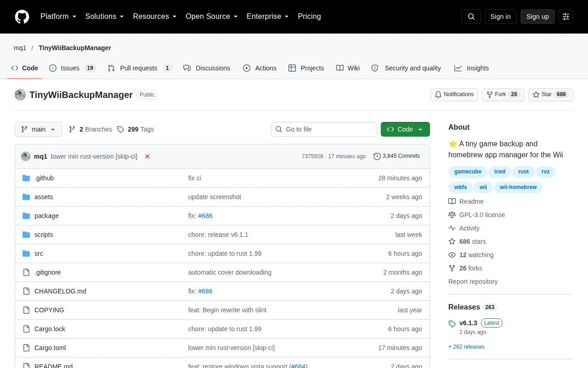Click the Cargo.lock file icon
The image size is (588, 368).
tap(26, 329)
